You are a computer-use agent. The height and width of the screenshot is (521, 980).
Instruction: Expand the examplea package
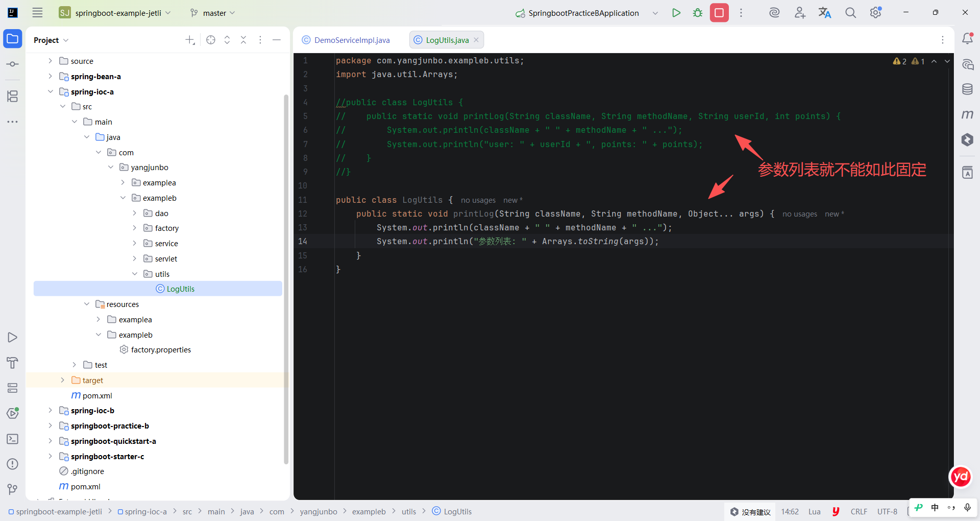tap(122, 182)
